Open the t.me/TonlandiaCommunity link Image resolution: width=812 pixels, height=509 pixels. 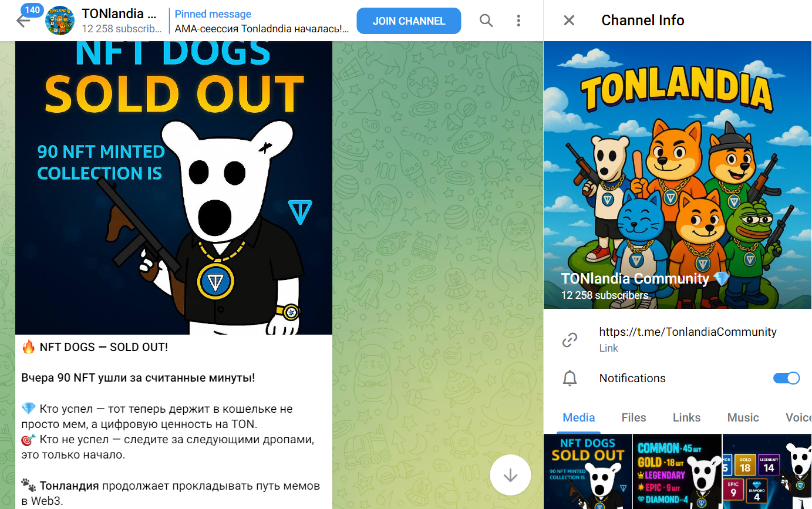[x=688, y=332]
